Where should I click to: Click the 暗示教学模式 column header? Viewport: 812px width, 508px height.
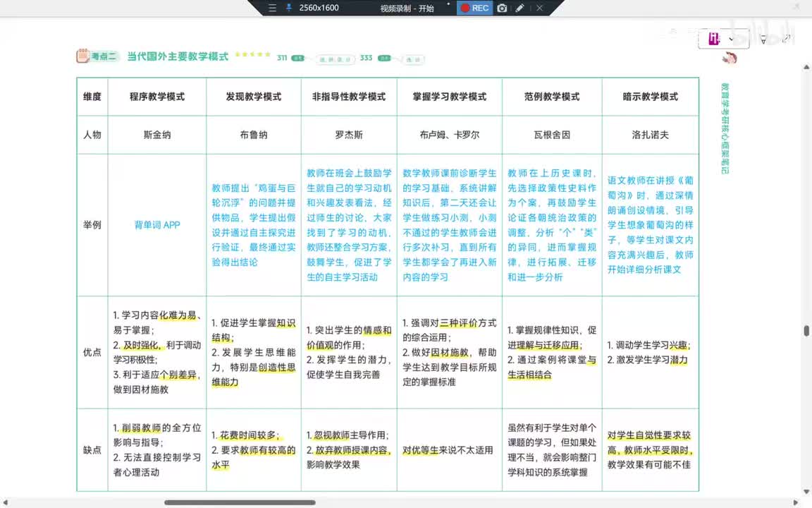click(x=650, y=97)
